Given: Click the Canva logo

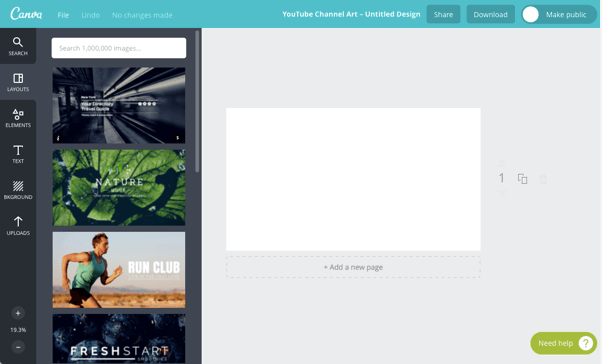Looking at the screenshot, I should [x=26, y=14].
